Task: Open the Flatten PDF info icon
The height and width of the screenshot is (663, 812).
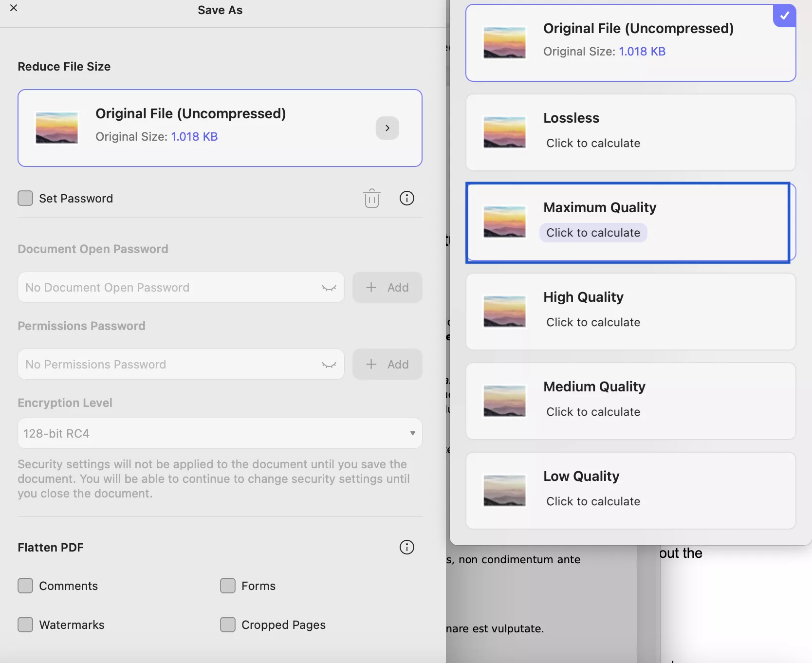Action: point(406,547)
